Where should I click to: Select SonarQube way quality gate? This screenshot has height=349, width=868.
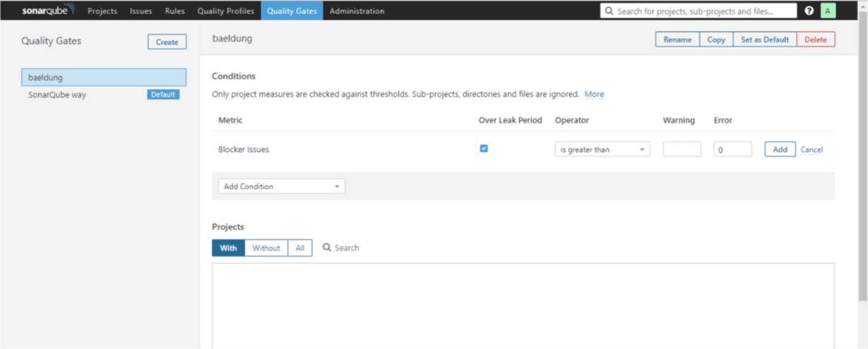click(57, 95)
